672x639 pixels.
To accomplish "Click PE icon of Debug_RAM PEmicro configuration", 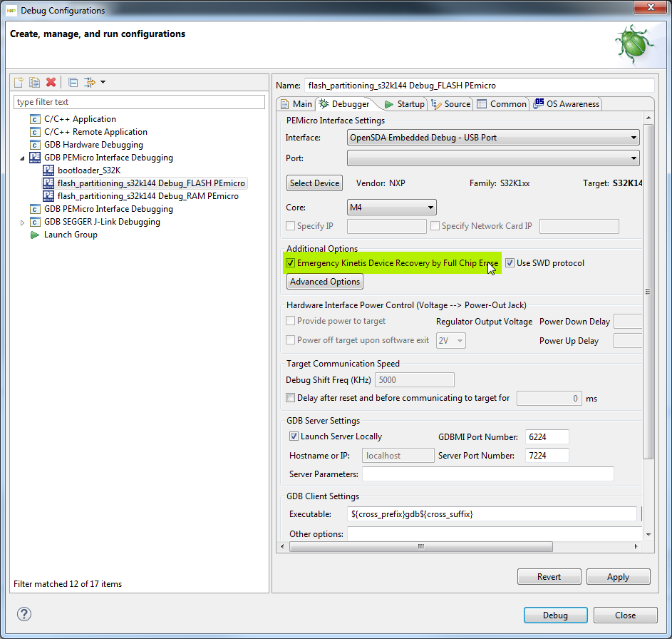I will tap(48, 196).
